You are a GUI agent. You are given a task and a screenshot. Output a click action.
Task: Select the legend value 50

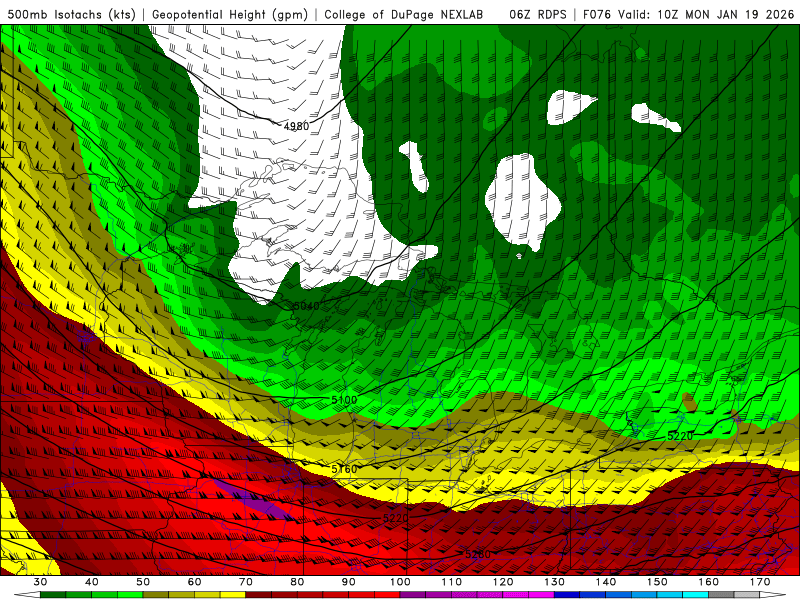click(x=143, y=582)
